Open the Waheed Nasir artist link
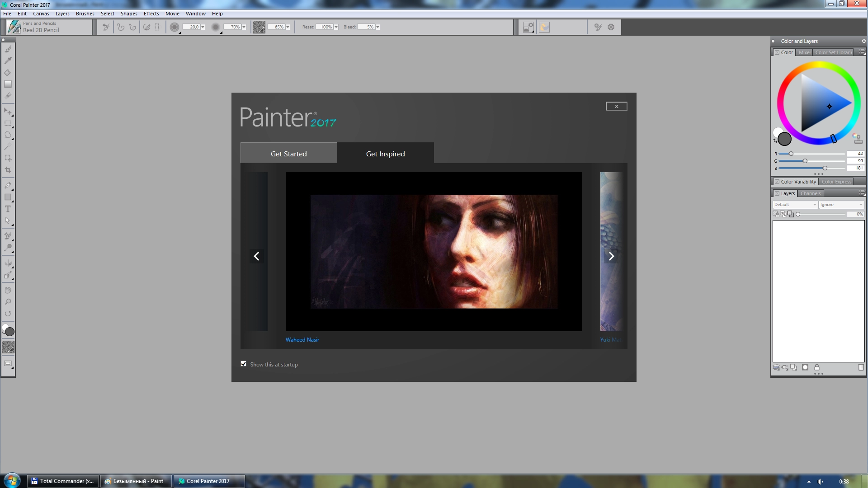This screenshot has height=488, width=868. pyautogui.click(x=302, y=340)
